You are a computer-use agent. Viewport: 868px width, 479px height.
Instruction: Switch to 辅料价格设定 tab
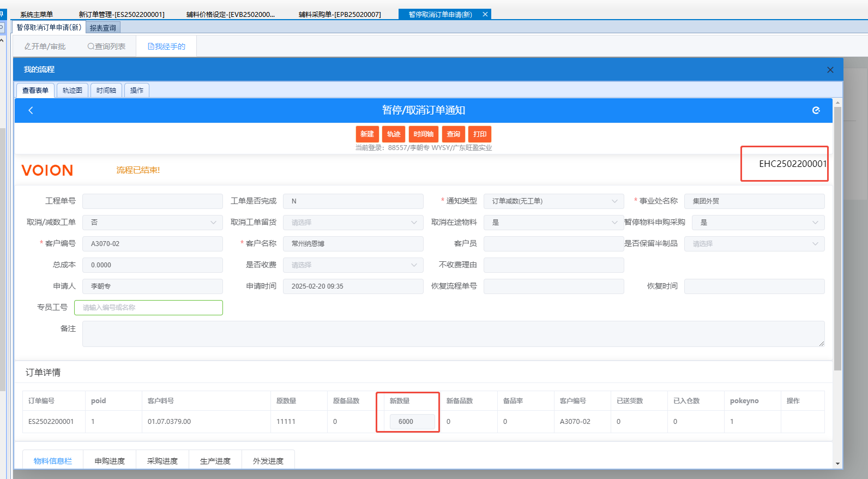pyautogui.click(x=231, y=14)
